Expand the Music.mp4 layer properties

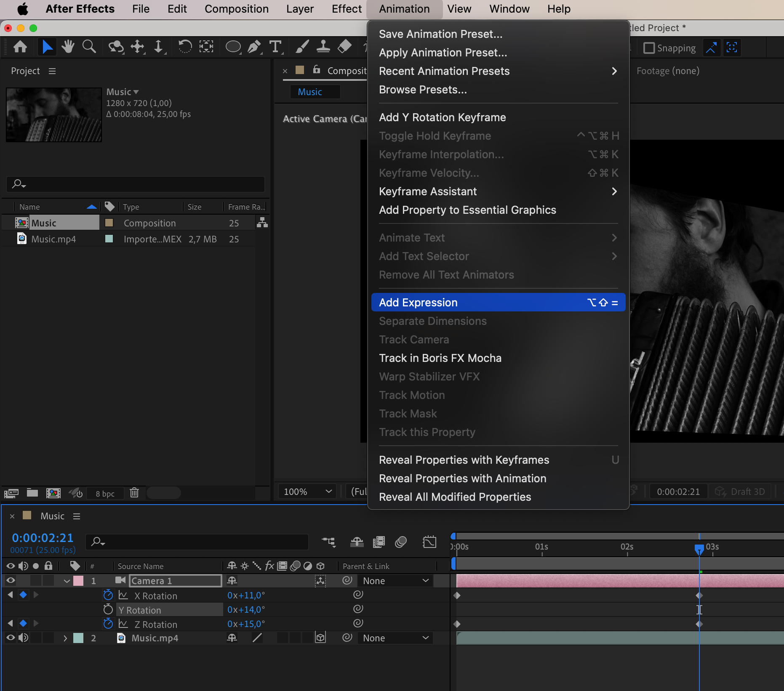click(65, 638)
